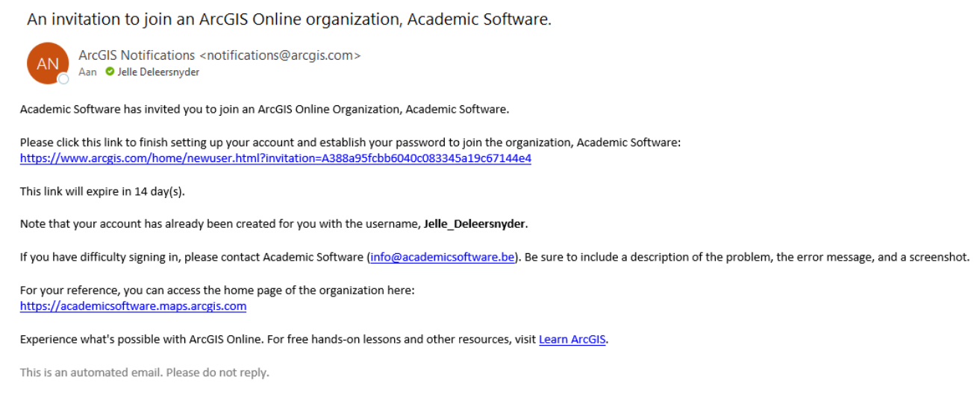Click the presence status circle on avatar
Viewport: 980px width, 416px height.
[63, 78]
